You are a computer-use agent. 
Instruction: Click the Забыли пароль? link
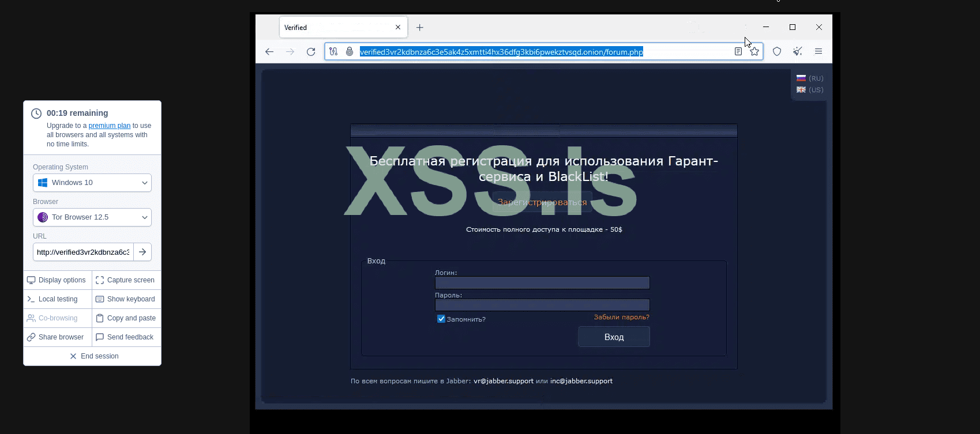(622, 317)
